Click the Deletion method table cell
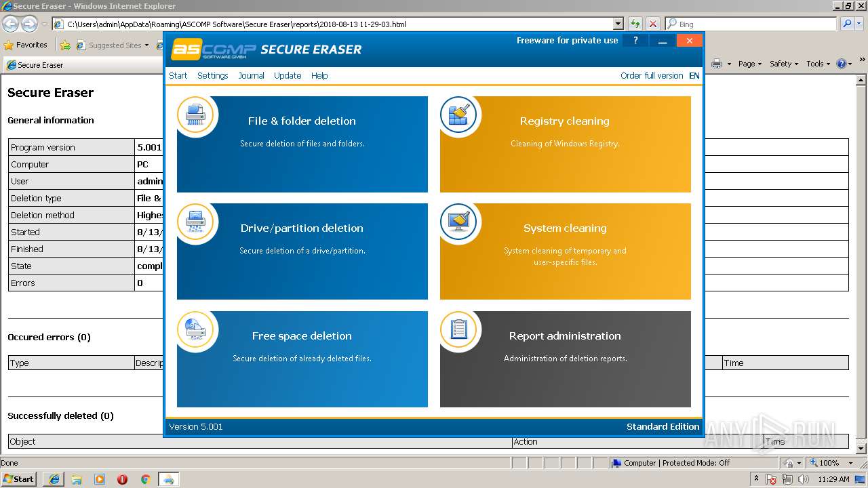This screenshot has height=488, width=868. tap(71, 215)
